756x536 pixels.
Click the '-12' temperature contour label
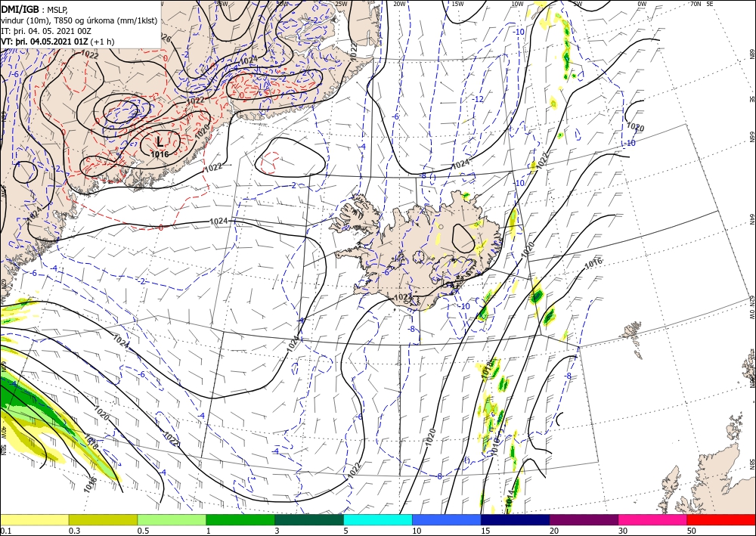click(478, 99)
